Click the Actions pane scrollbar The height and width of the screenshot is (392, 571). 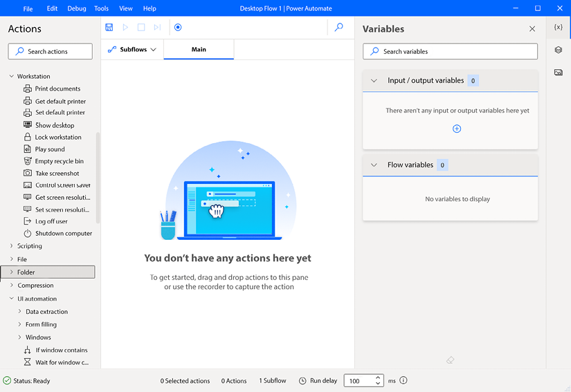pos(98,178)
